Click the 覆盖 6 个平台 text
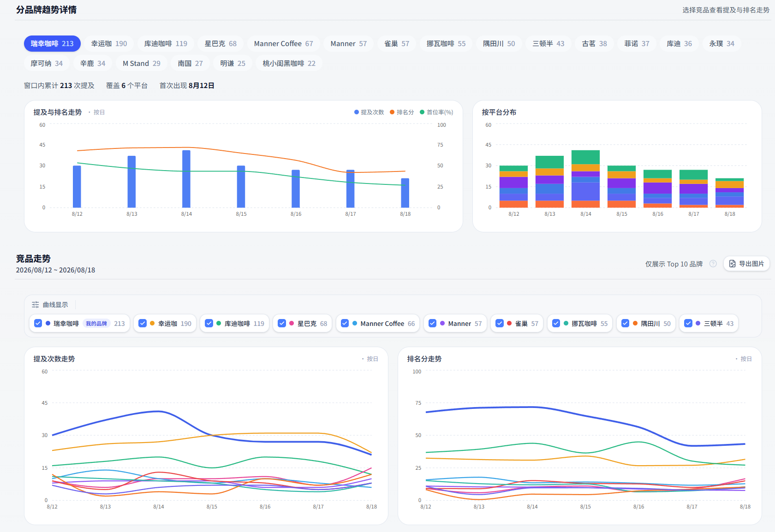The width and height of the screenshot is (775, 532). pos(127,86)
